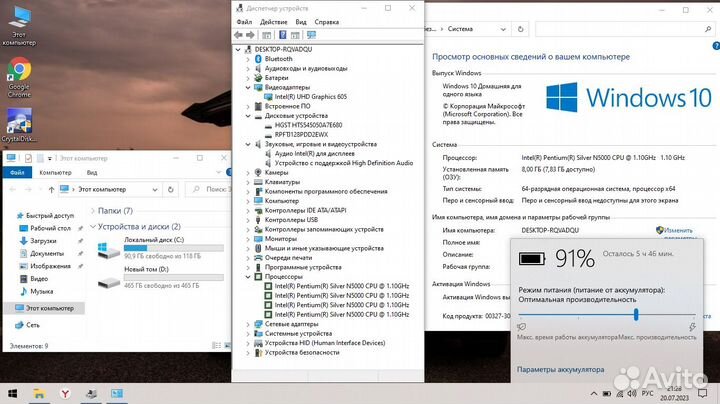Open File Explorer from the taskbar
Screen dimensions: 720x404
(x=39, y=393)
